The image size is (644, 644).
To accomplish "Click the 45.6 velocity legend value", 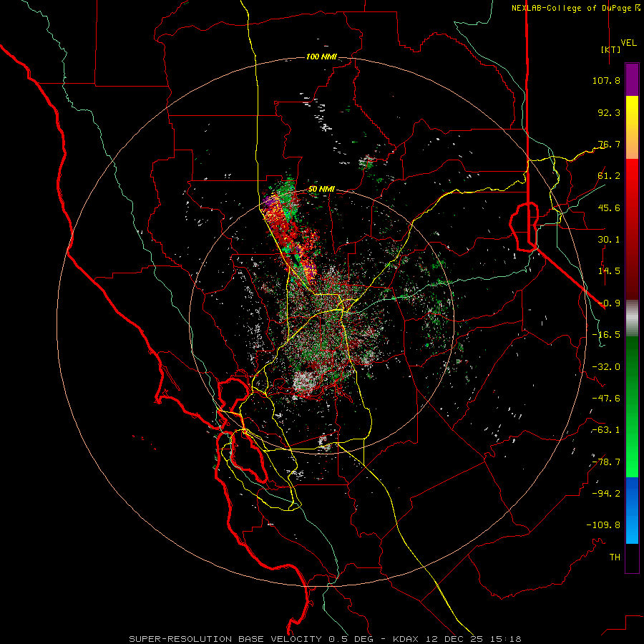I will pos(609,208).
